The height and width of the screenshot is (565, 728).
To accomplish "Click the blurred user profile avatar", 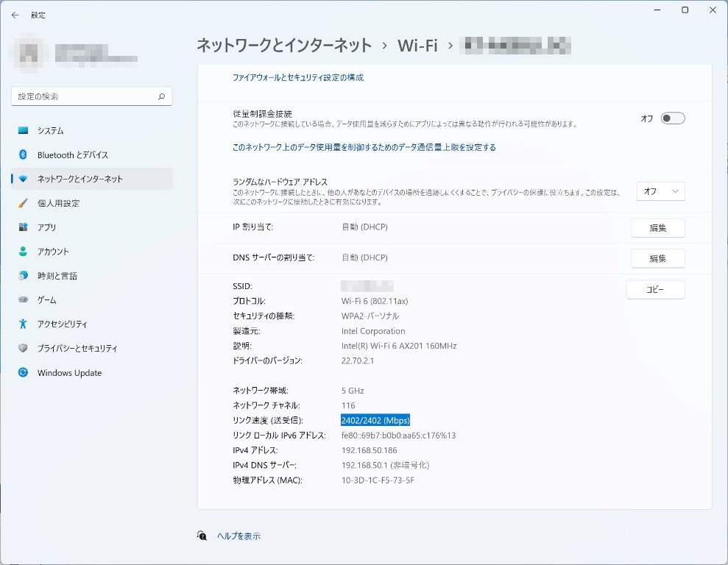I will click(x=28, y=52).
